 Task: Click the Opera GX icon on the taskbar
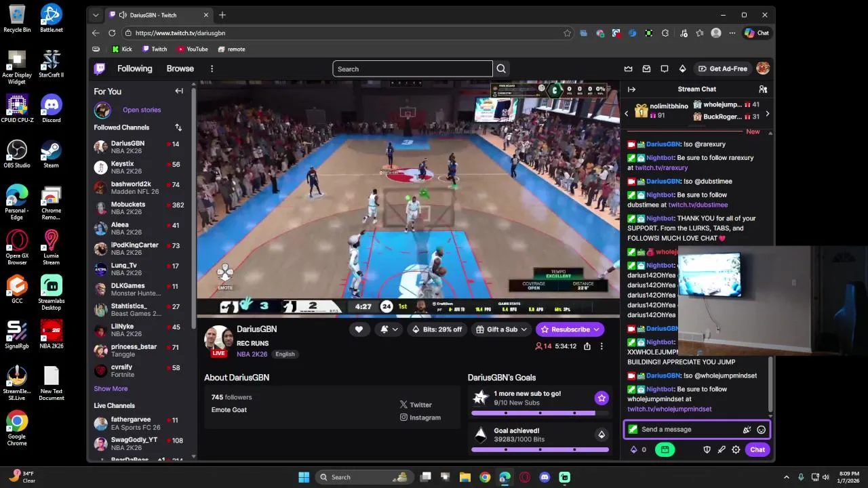525,477
